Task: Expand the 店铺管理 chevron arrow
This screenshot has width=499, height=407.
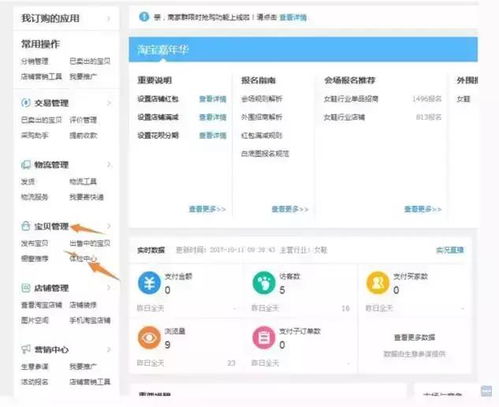Action: pyautogui.click(x=109, y=288)
